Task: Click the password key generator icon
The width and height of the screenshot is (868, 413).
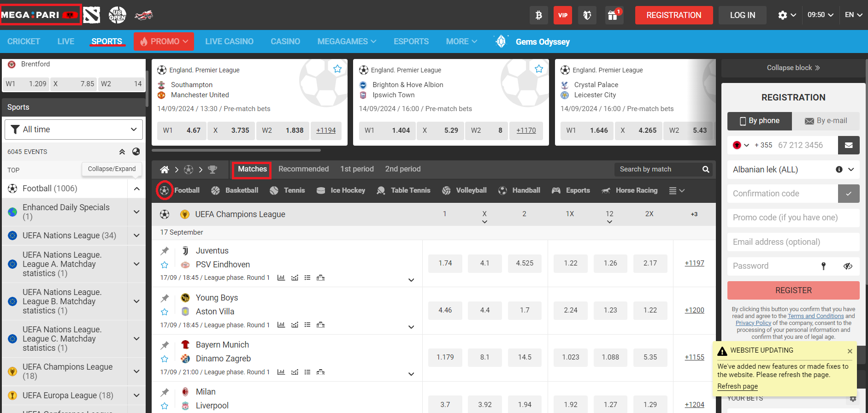Action: coord(824,266)
